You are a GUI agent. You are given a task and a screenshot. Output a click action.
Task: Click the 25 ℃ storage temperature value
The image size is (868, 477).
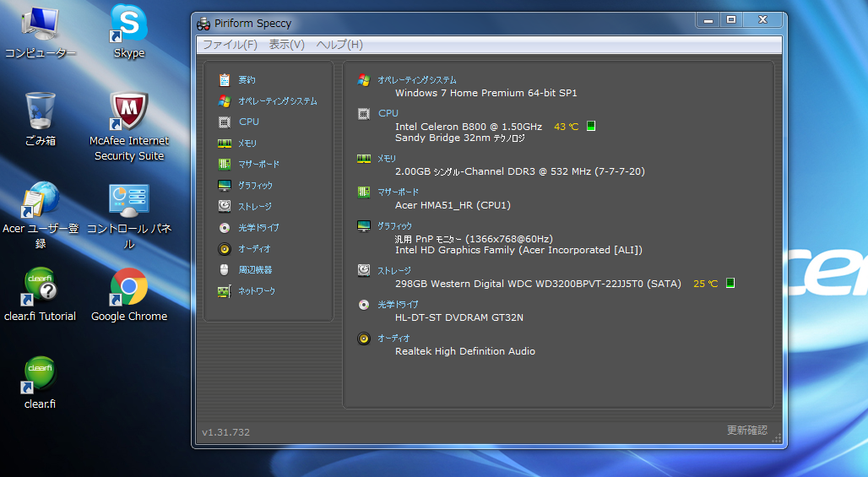705,284
